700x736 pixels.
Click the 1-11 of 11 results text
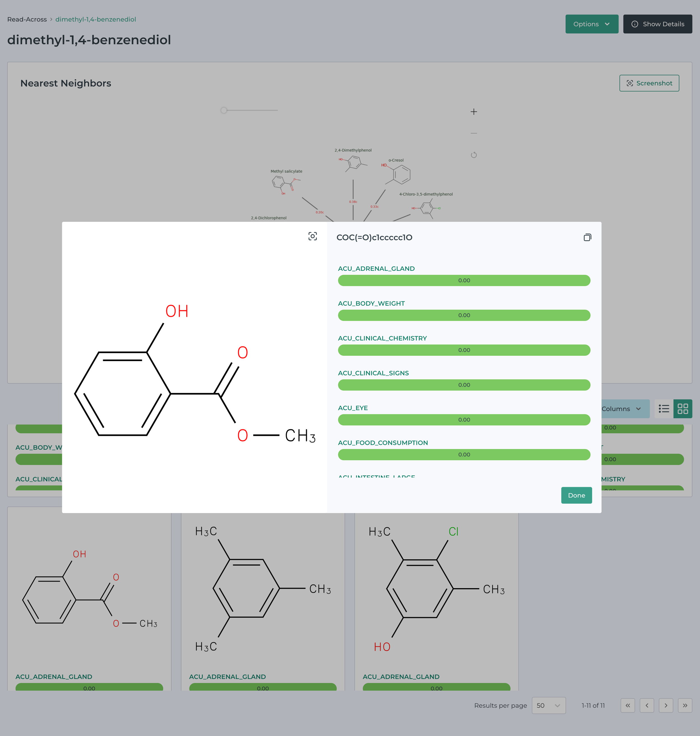(x=593, y=705)
